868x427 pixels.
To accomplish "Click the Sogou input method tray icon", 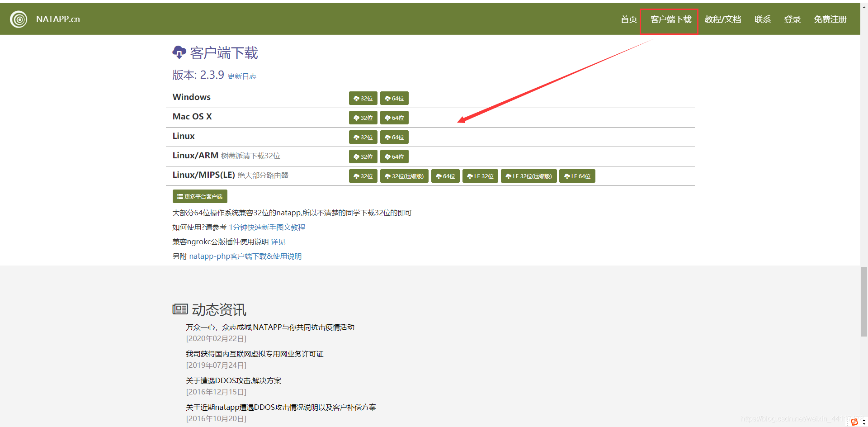I will (x=854, y=422).
